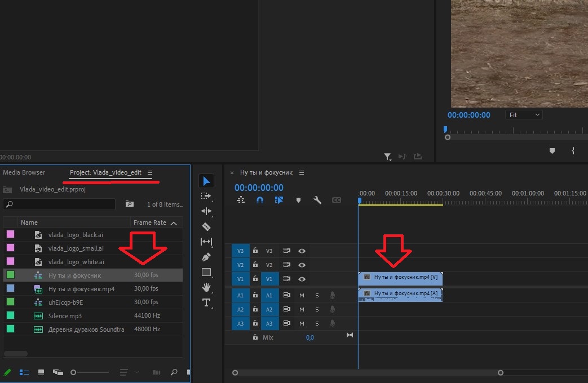Select the Ну ты и фокусник sequence tab
Screen dimensions: 588x383
[266, 173]
